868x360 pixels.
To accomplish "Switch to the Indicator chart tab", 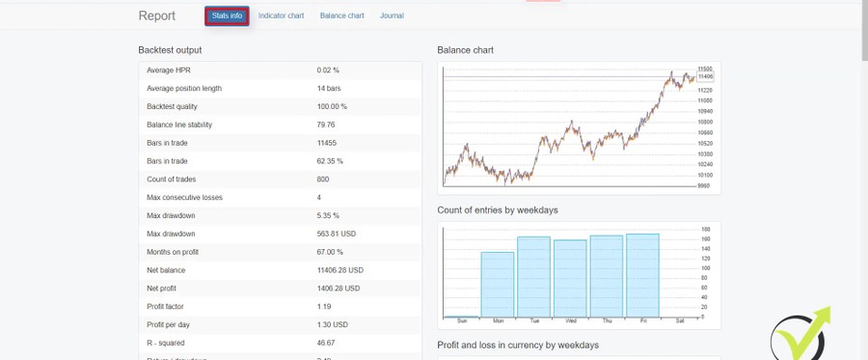I will pyautogui.click(x=282, y=16).
